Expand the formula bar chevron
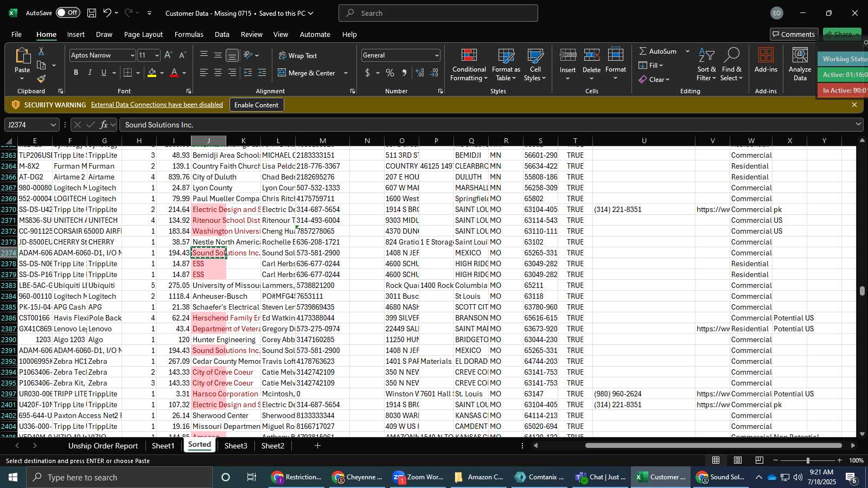This screenshot has height=488, width=868. click(858, 124)
